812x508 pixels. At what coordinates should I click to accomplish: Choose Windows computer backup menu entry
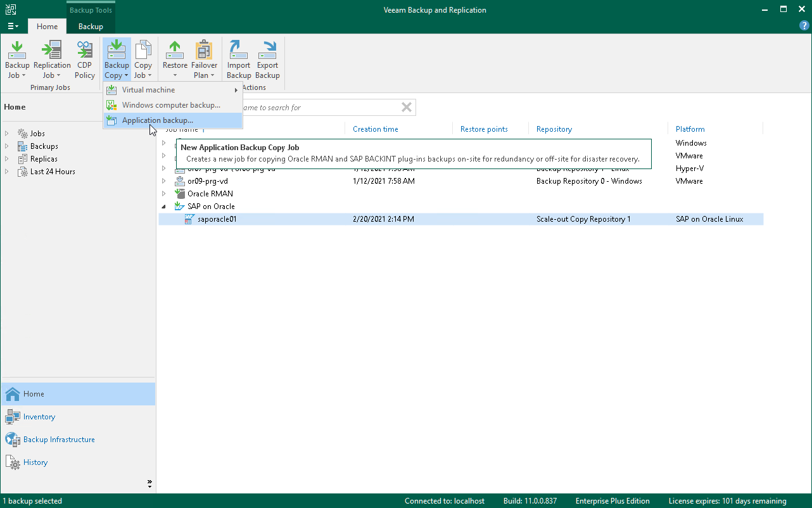pyautogui.click(x=173, y=105)
